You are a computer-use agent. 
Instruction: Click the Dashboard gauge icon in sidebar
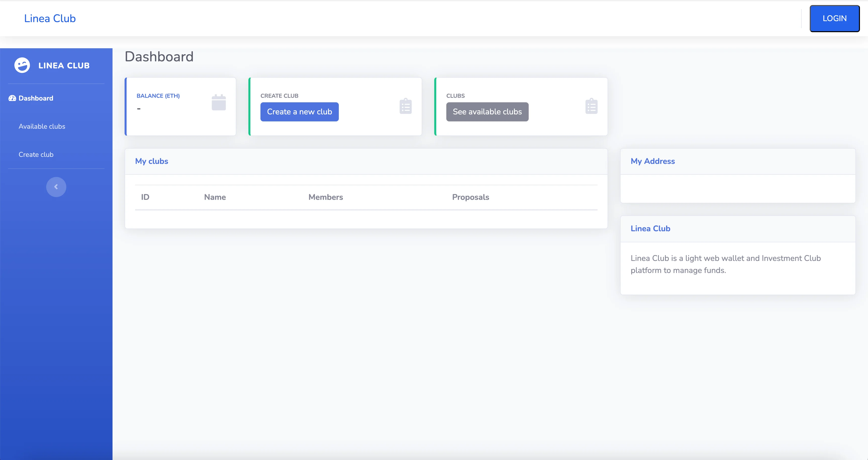click(12, 98)
